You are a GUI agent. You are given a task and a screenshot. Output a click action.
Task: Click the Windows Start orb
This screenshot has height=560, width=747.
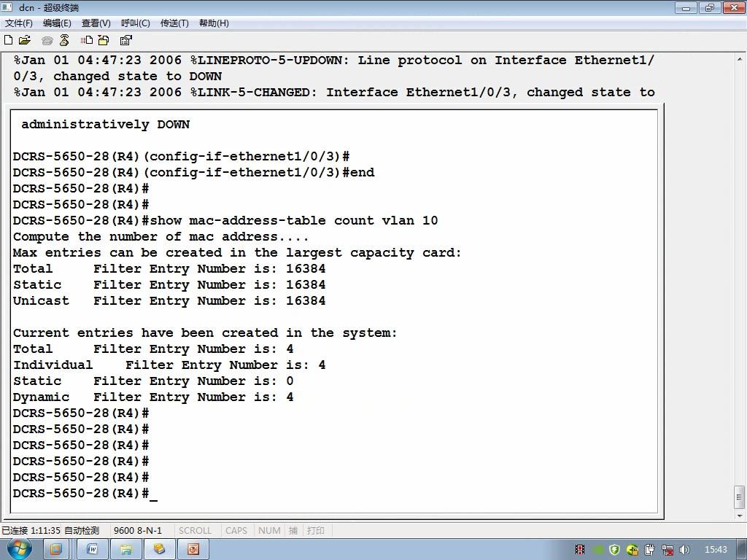(x=19, y=550)
